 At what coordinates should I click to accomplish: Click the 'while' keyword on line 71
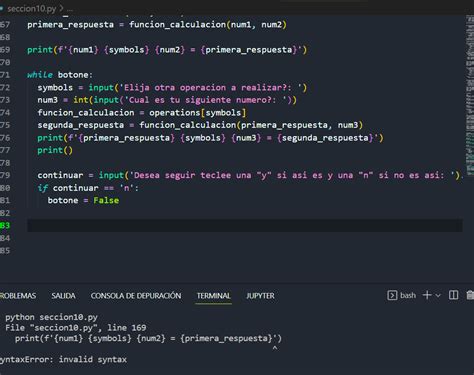pos(40,75)
